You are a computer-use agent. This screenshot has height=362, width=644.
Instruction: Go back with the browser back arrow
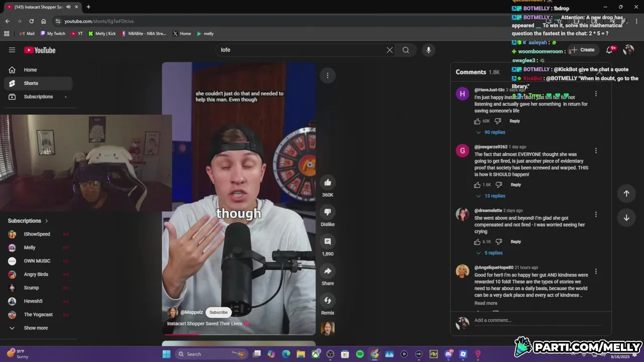click(7, 21)
